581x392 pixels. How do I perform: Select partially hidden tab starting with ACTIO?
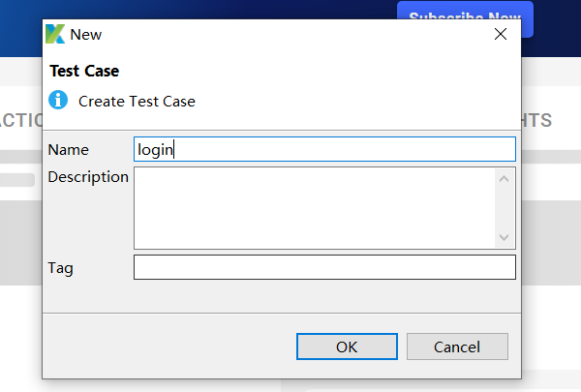click(x=19, y=120)
